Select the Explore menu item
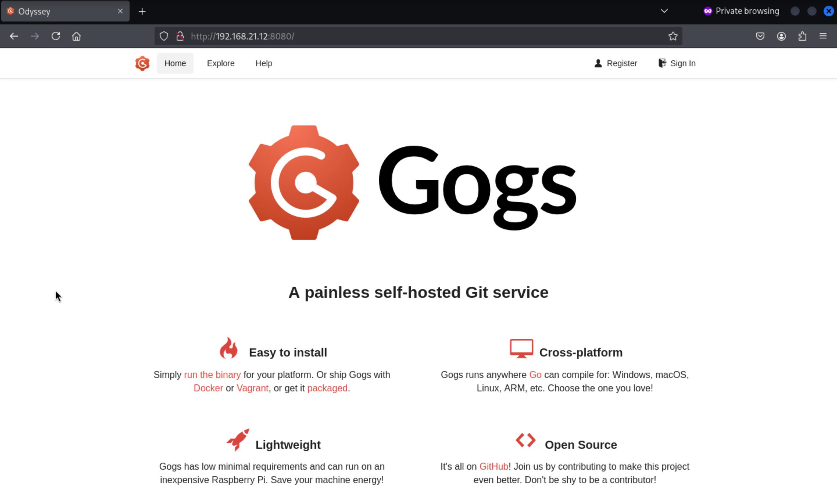The image size is (837, 504). (x=221, y=64)
